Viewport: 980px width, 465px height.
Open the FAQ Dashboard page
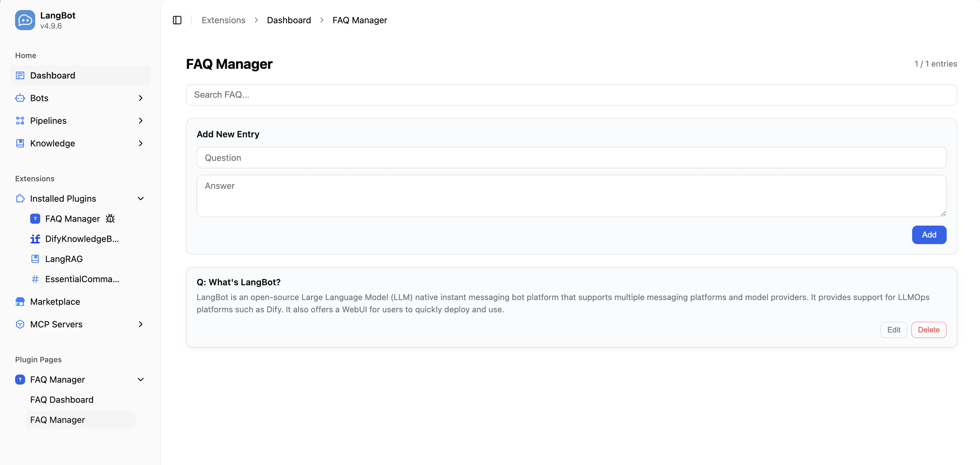[62, 400]
